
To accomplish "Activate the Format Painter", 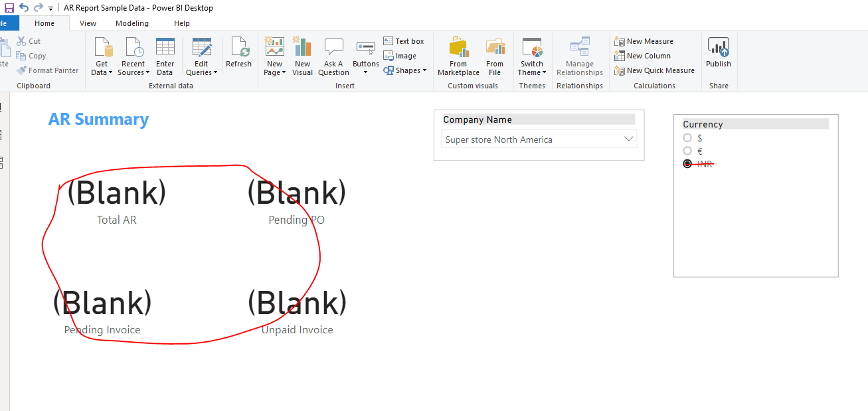I will coord(47,70).
